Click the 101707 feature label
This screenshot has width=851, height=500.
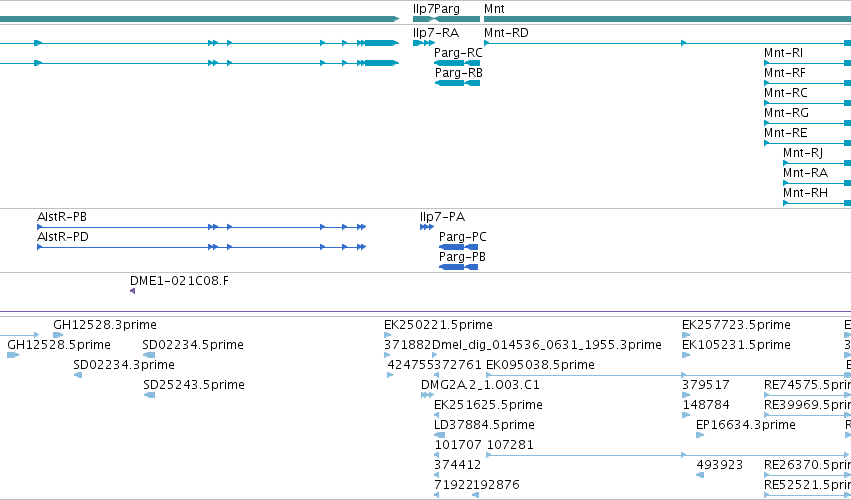click(458, 445)
